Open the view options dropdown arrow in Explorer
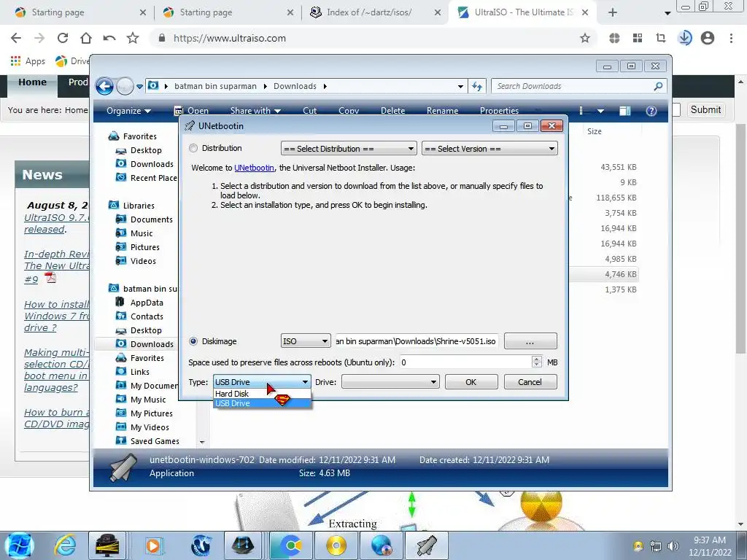The width and height of the screenshot is (747, 560). pyautogui.click(x=601, y=111)
